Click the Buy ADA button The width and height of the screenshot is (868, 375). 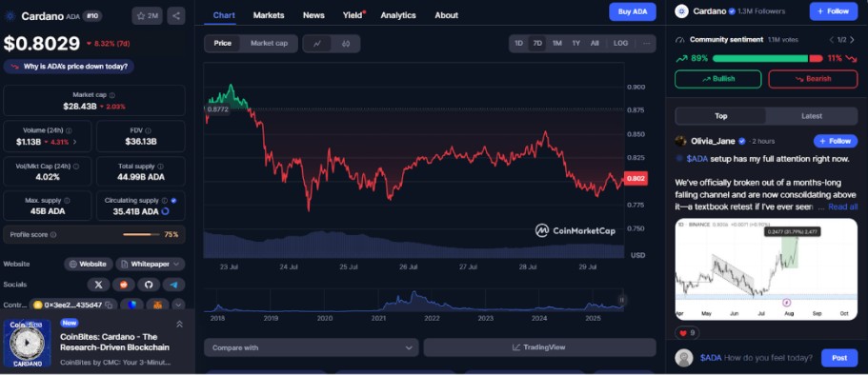(x=632, y=11)
